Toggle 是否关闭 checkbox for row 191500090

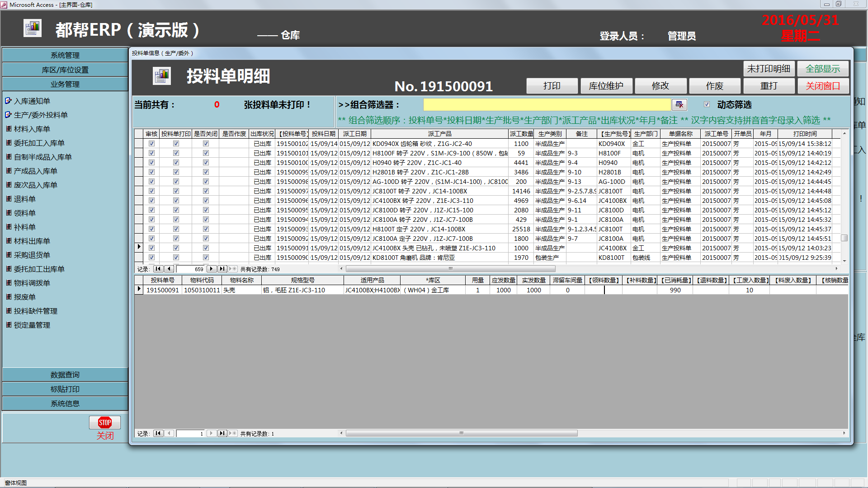(x=206, y=258)
